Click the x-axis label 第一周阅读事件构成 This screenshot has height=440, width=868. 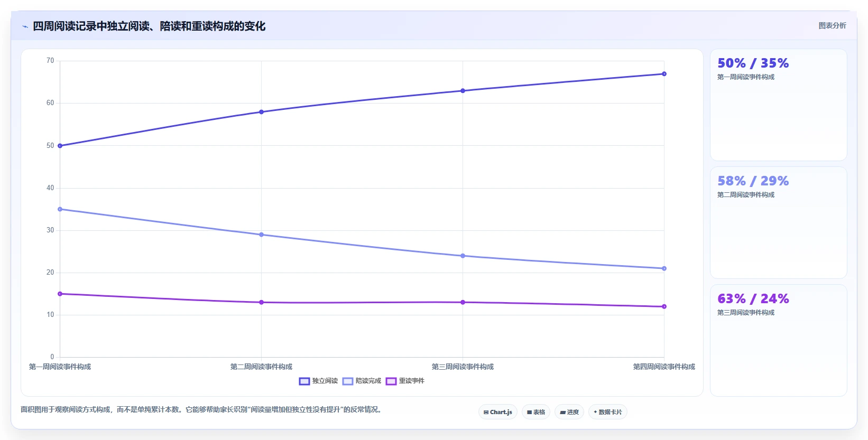point(60,367)
